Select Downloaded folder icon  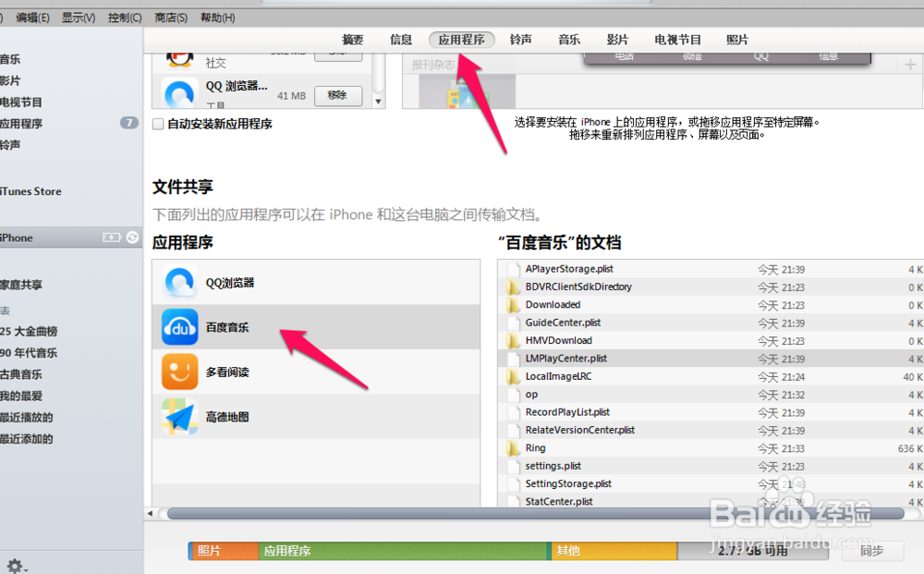point(513,305)
